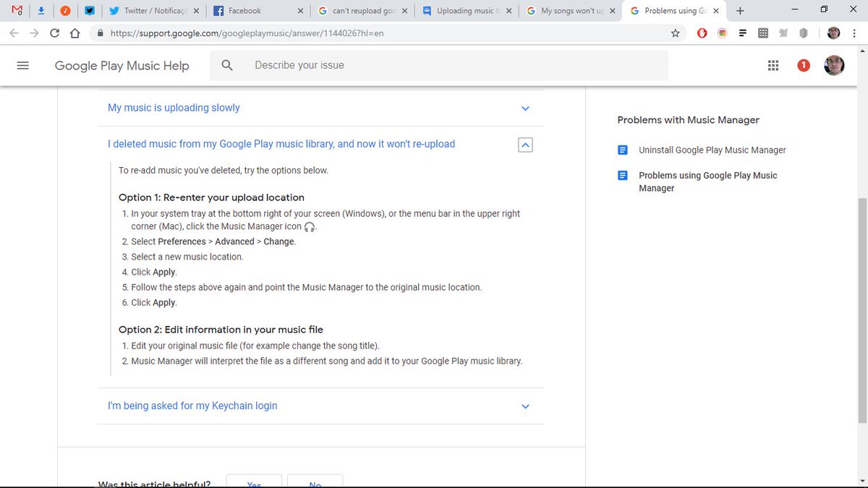Expand chevron for uploading slowly section
The height and width of the screenshot is (488, 868).
(526, 108)
